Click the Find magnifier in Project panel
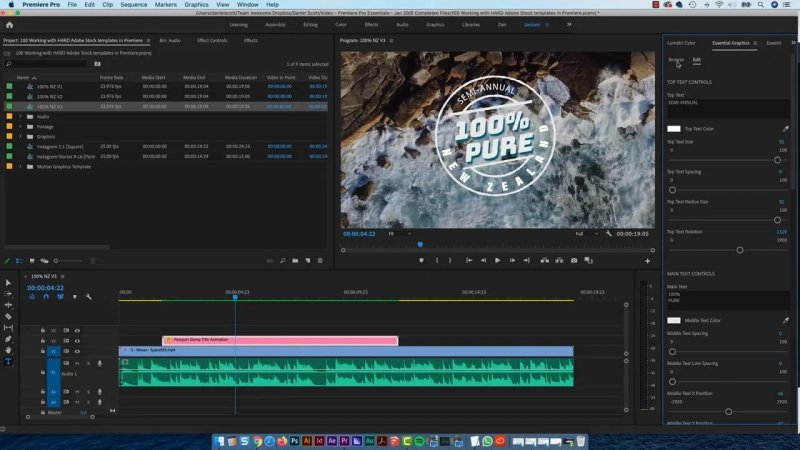Image resolution: width=800 pixels, height=450 pixels. [282, 261]
